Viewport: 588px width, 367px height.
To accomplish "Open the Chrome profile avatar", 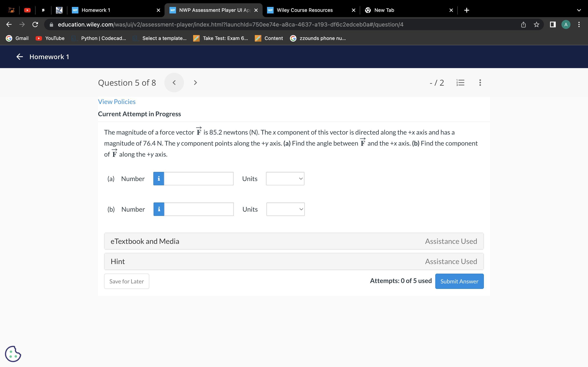I will pyautogui.click(x=566, y=24).
